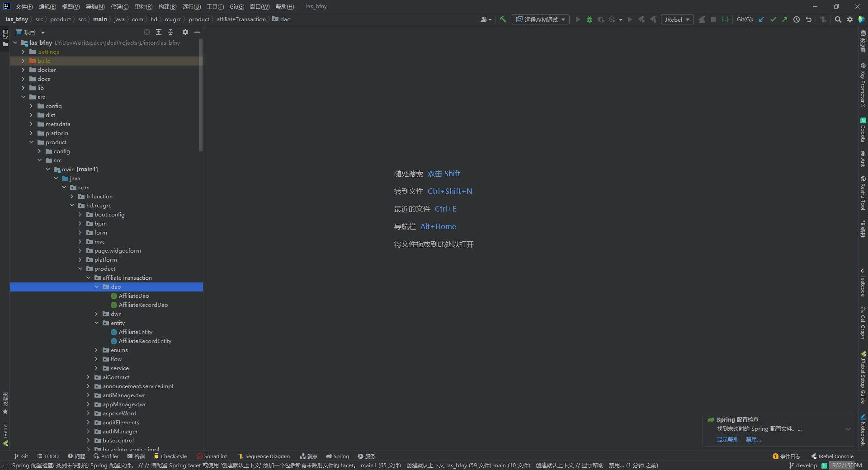Click the develop branch in status bar
The image size is (868, 470).
(x=803, y=465)
